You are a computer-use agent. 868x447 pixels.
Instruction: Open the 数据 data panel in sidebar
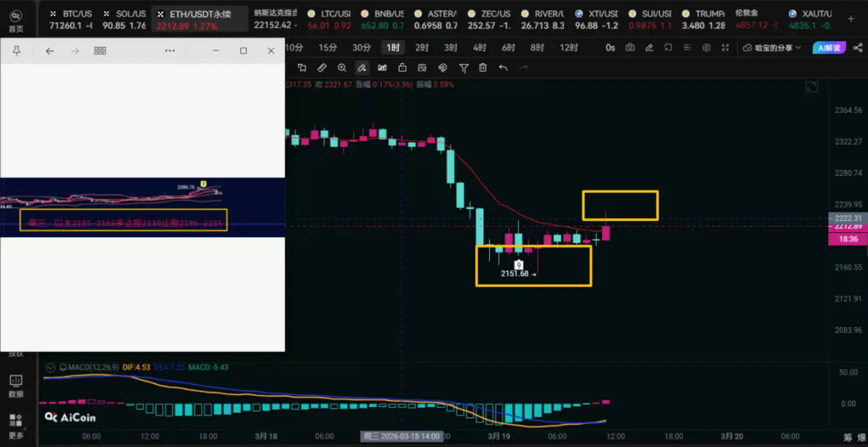pyautogui.click(x=16, y=386)
